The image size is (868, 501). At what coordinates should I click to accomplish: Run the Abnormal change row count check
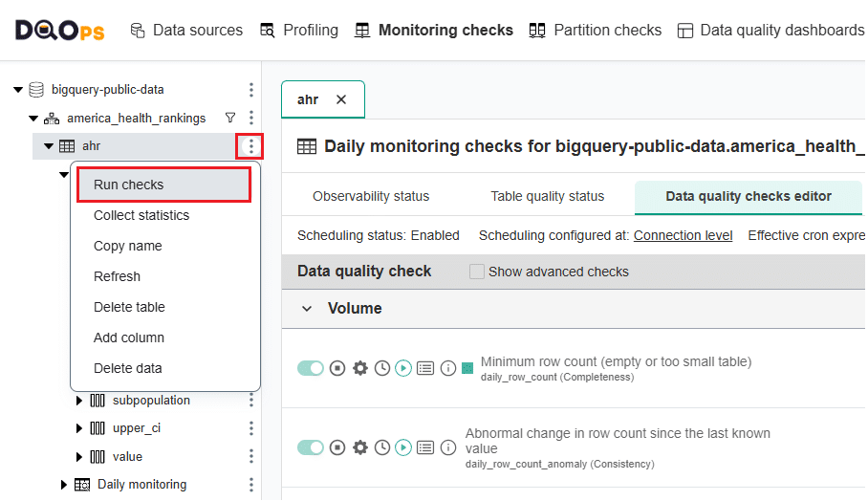(403, 447)
